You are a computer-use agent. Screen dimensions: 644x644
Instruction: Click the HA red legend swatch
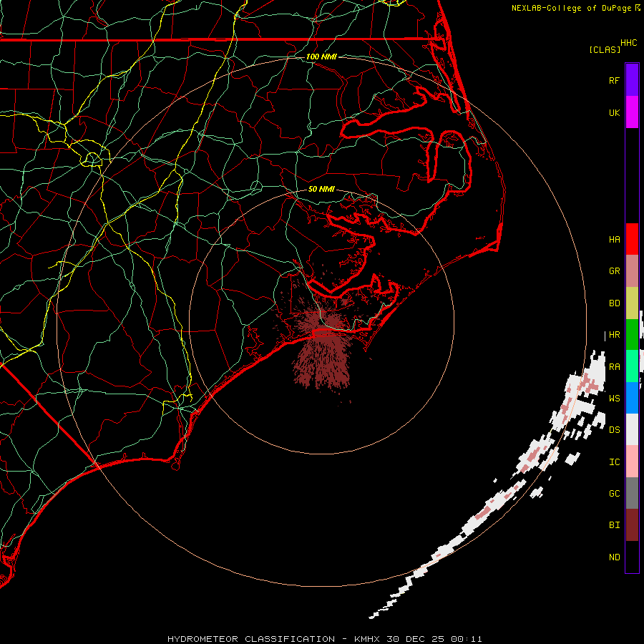click(632, 239)
